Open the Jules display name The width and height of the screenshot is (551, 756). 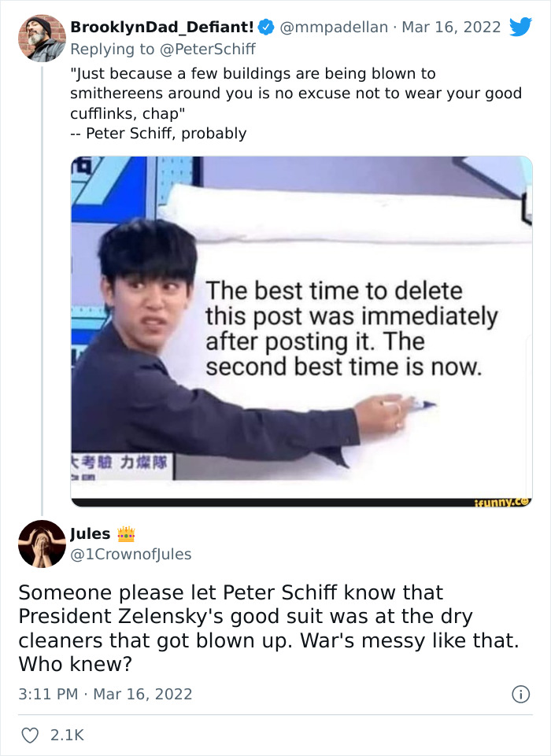91,534
